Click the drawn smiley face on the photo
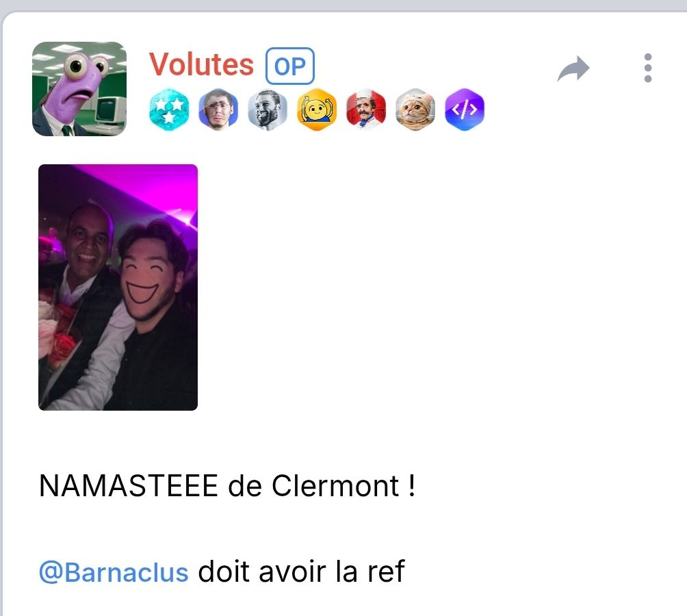Viewport: 687px width, 616px height. point(144,281)
